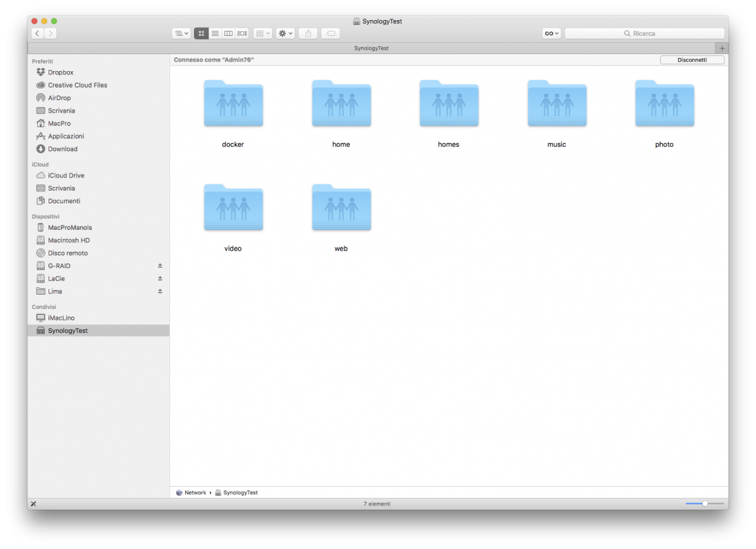Eject the G-RAID drive
This screenshot has width=756, height=549.
(x=160, y=266)
